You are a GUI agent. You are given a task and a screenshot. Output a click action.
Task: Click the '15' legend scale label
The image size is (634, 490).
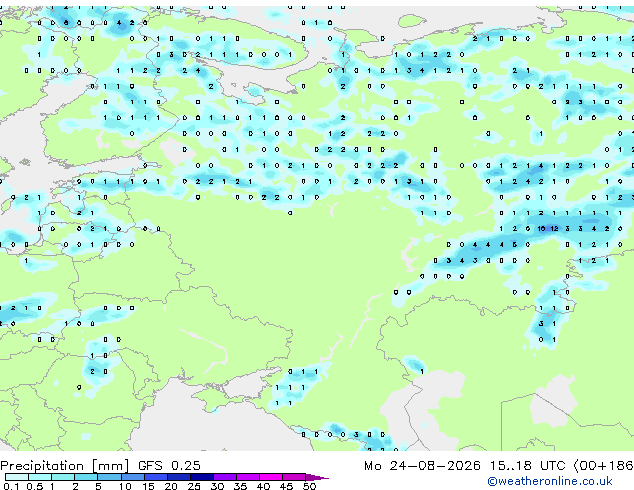(x=148, y=486)
